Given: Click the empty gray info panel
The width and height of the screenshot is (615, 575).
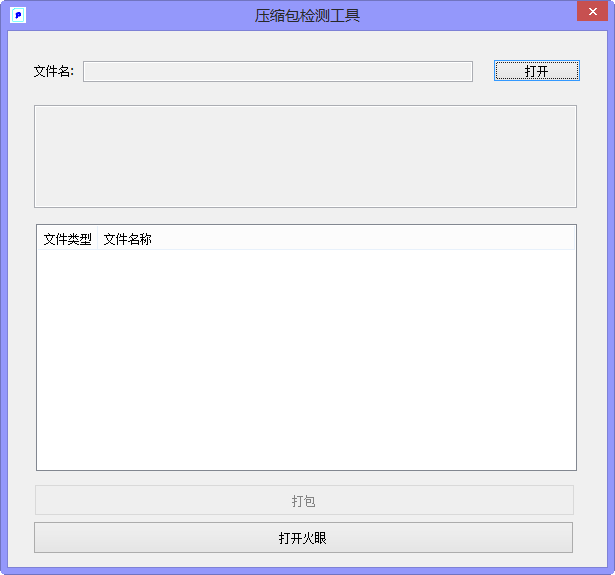Looking at the screenshot, I should 305,156.
